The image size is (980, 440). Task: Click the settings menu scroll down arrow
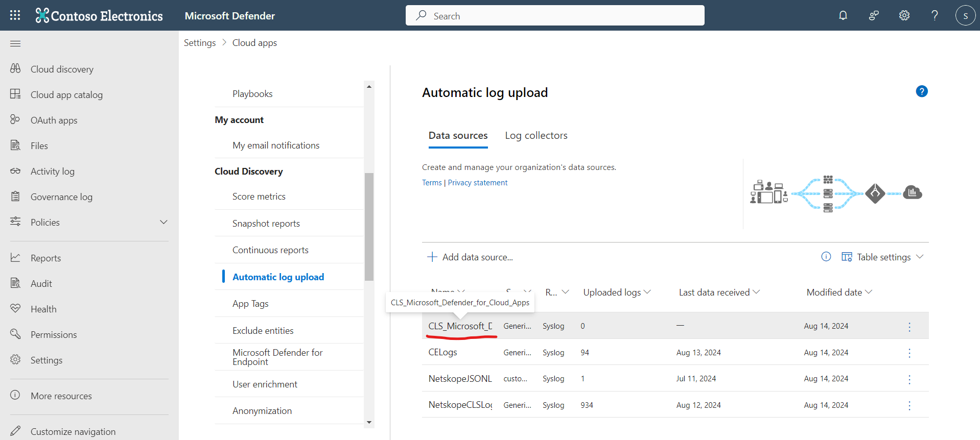pos(369,423)
